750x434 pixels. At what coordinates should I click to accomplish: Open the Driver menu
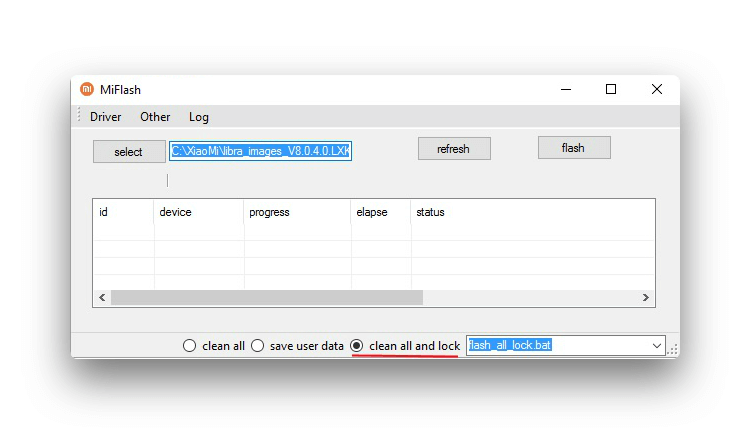point(105,117)
